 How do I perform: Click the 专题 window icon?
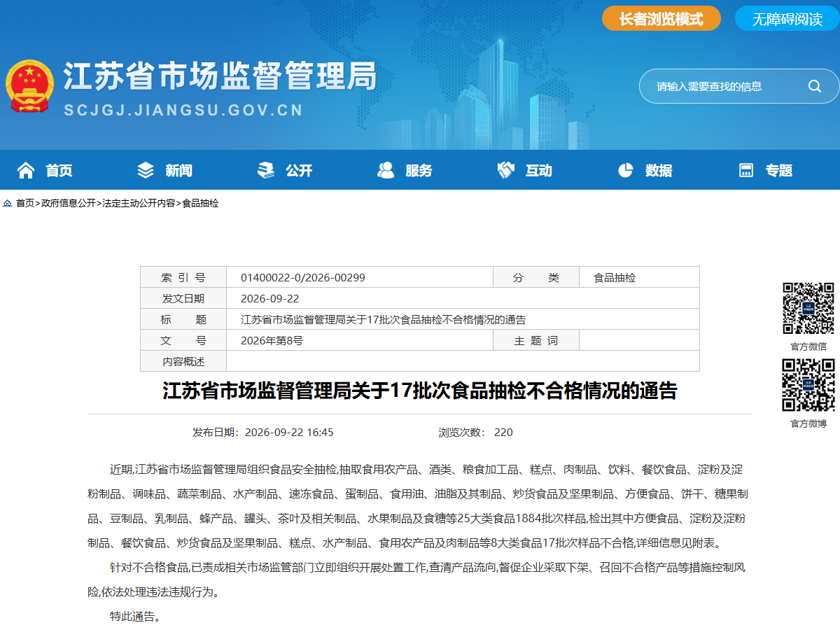[746, 170]
